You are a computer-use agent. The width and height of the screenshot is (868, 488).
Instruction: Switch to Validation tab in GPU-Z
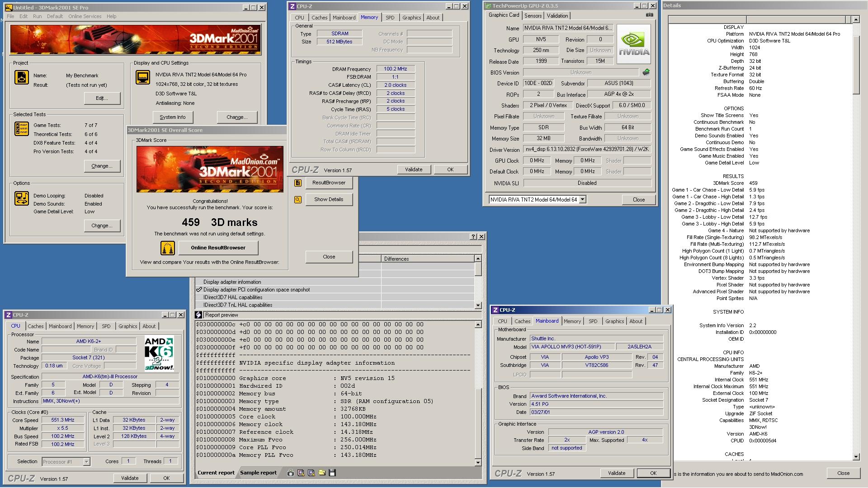point(557,15)
